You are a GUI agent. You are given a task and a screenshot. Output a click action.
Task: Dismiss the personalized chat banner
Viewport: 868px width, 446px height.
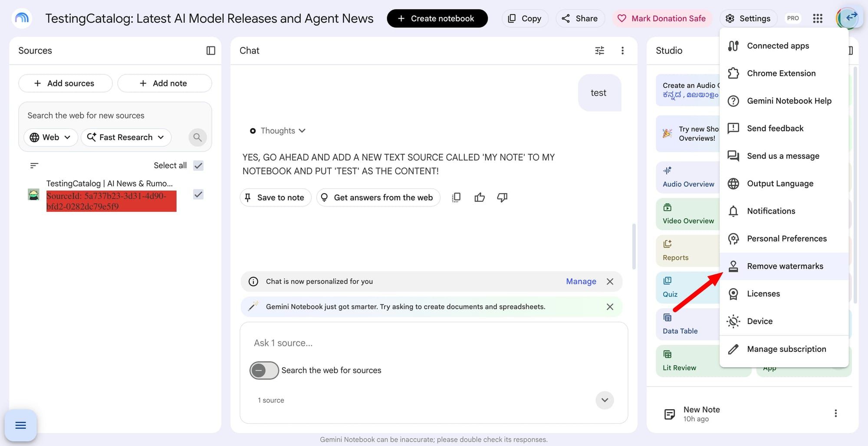[x=610, y=282]
